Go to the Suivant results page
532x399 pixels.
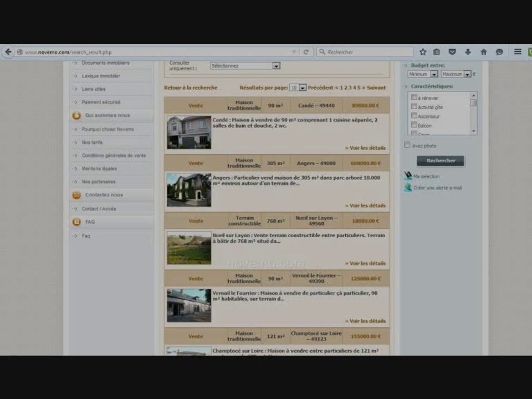(376, 88)
